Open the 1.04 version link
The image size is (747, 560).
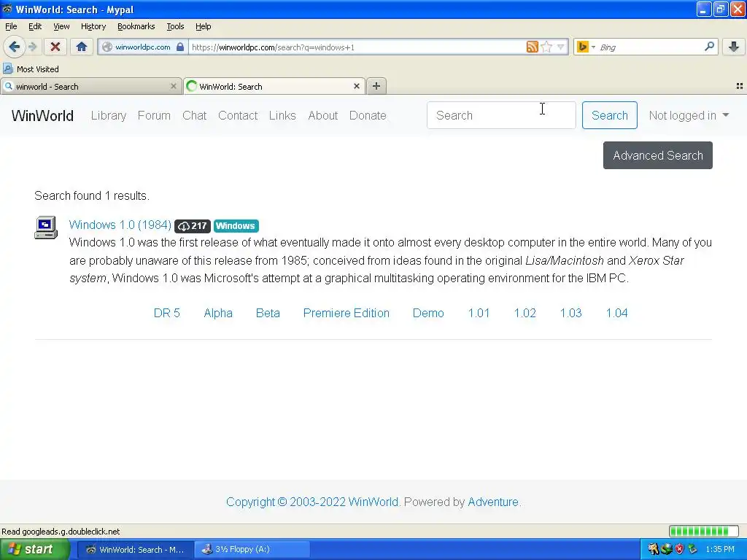tap(617, 313)
